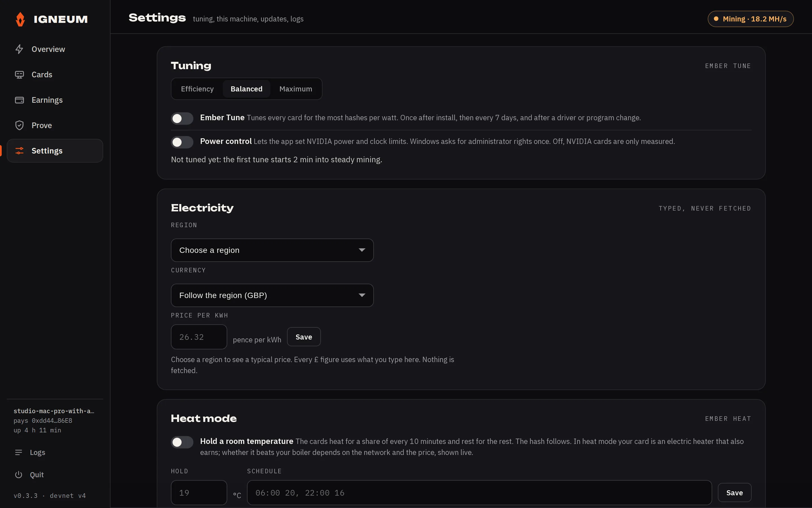Select the Maximum tuning mode
The width and height of the screenshot is (812, 508).
click(x=295, y=89)
